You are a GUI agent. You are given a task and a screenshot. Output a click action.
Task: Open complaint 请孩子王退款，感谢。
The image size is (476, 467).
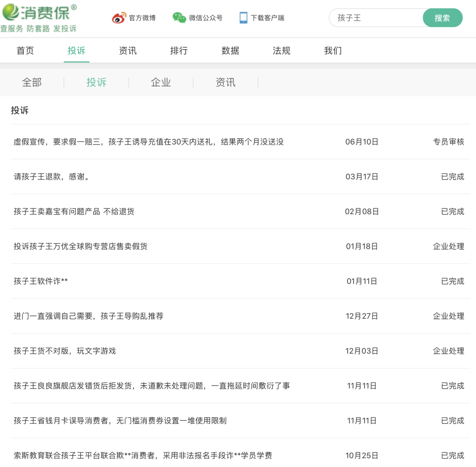pos(52,177)
